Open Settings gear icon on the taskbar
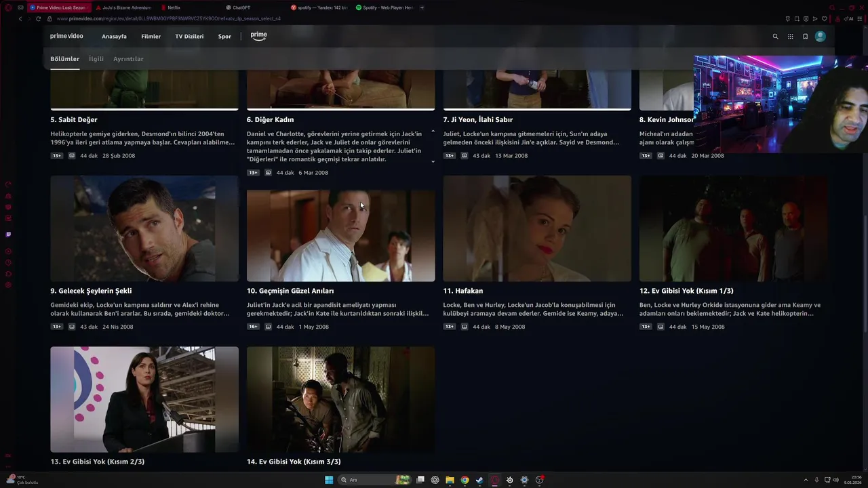 pos(524,480)
